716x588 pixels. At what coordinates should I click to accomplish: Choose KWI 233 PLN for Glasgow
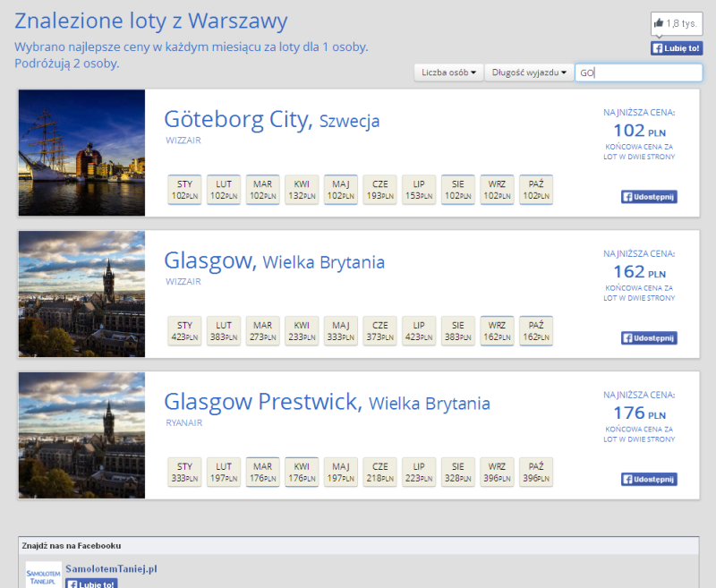pos(302,331)
